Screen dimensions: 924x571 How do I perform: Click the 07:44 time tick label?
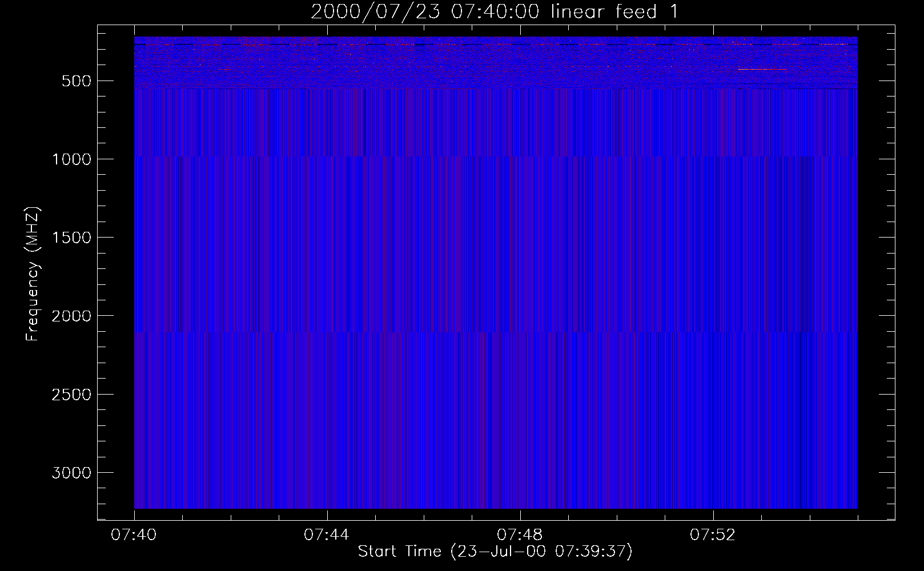tap(327, 535)
